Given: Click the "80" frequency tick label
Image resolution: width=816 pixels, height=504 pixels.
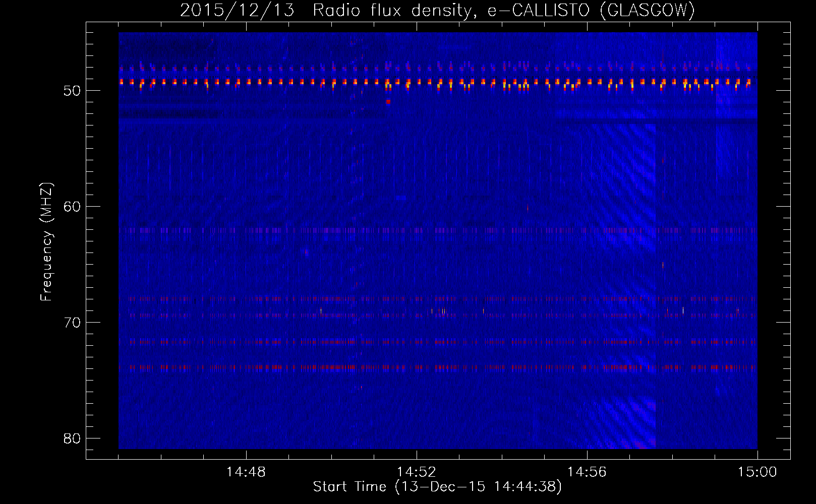Looking at the screenshot, I should (x=72, y=438).
